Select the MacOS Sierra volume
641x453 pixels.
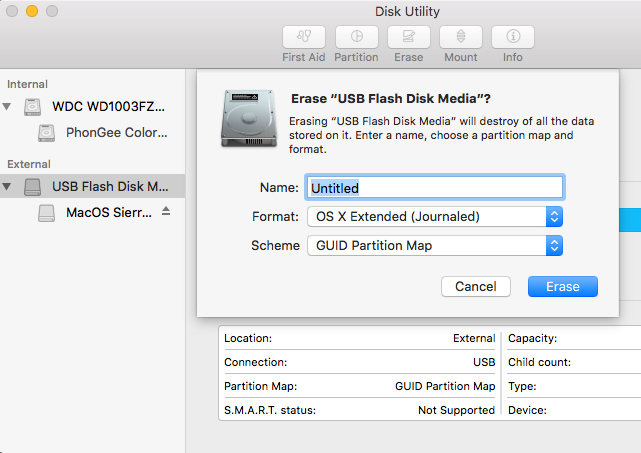[x=108, y=212]
